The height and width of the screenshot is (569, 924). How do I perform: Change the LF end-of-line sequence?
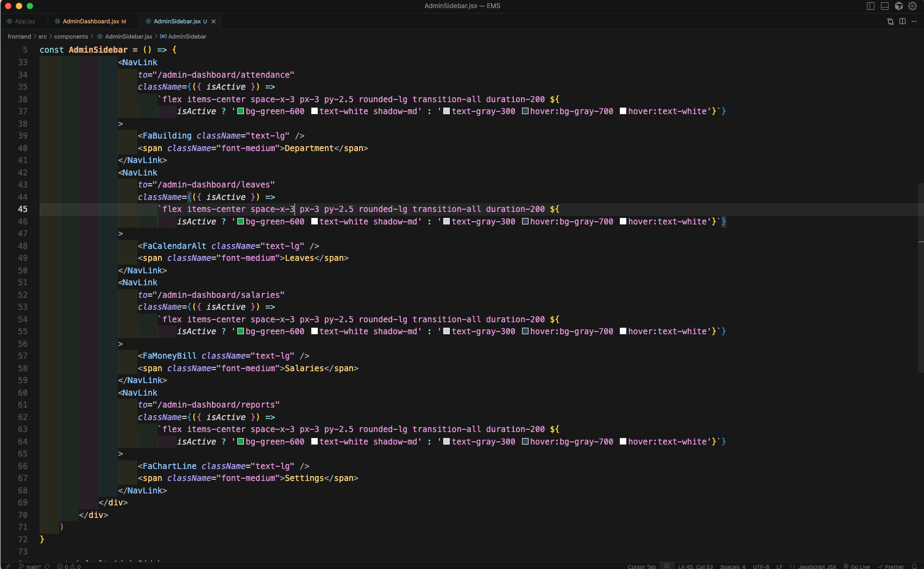point(780,566)
